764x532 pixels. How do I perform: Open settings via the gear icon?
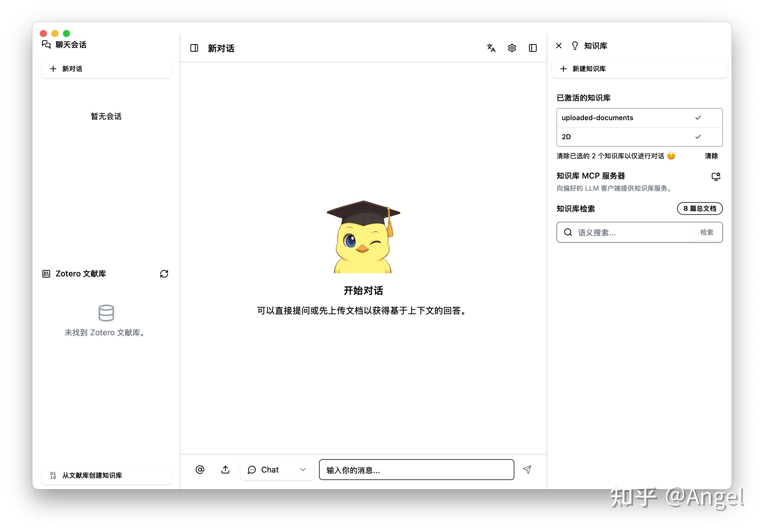coord(512,48)
